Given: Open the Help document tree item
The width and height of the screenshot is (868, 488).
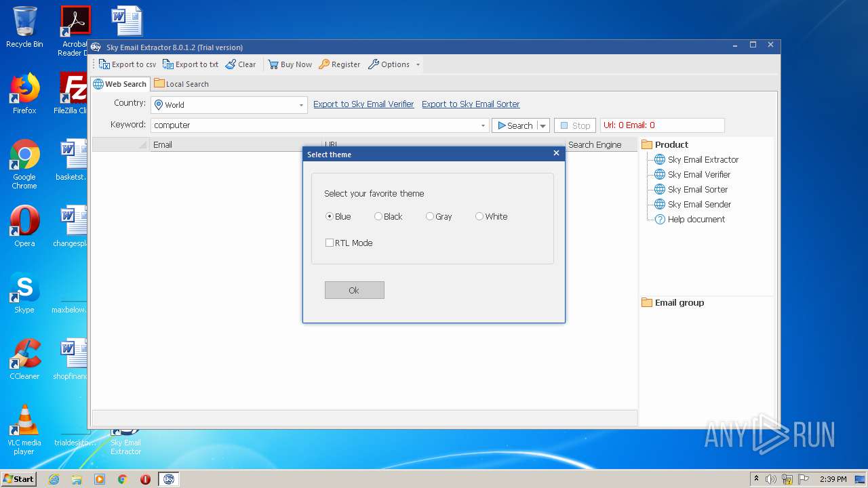Looking at the screenshot, I should pyautogui.click(x=690, y=220).
